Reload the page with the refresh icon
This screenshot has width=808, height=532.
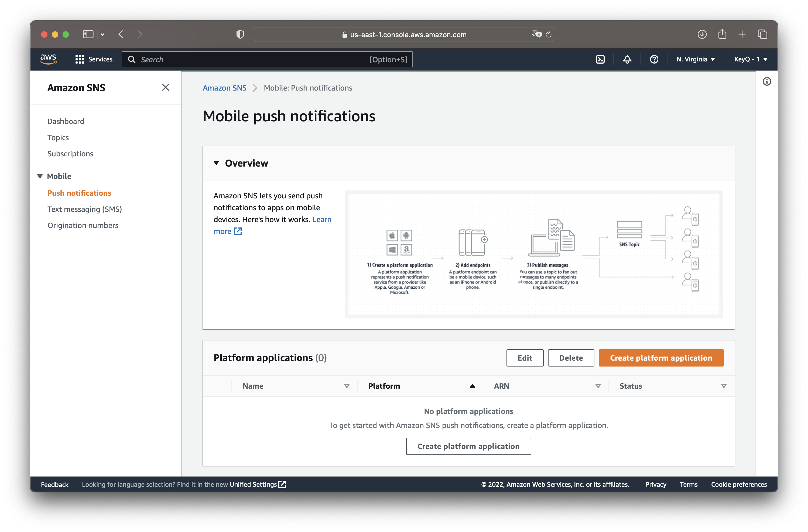click(x=549, y=34)
